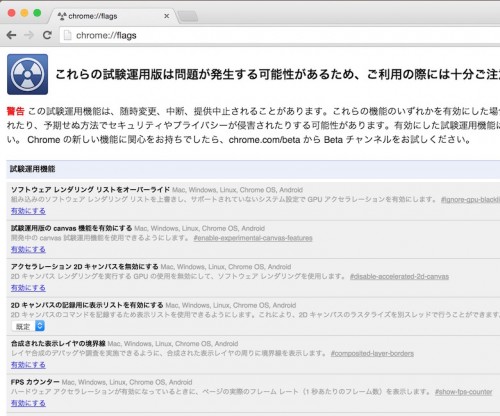Click the アクセラレーション 2D キャンバスを無効にする title

(x=85, y=267)
